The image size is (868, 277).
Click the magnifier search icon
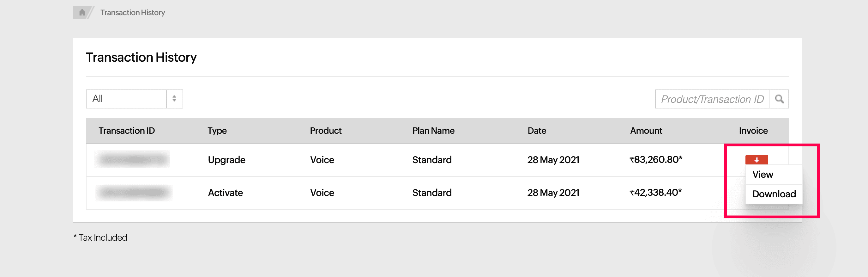tap(779, 99)
